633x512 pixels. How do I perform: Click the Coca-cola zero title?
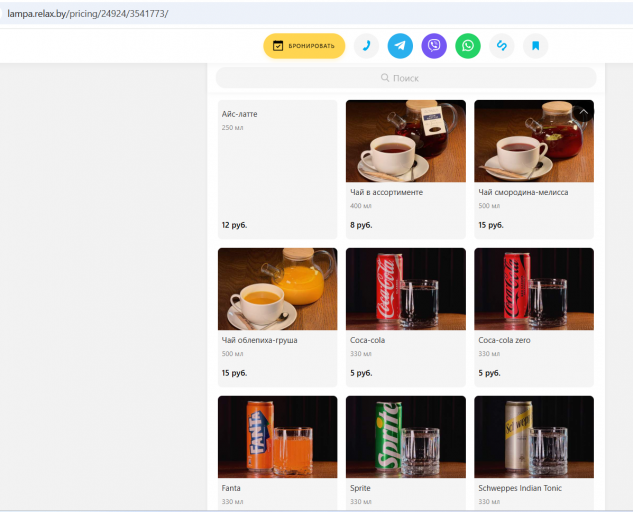(504, 340)
